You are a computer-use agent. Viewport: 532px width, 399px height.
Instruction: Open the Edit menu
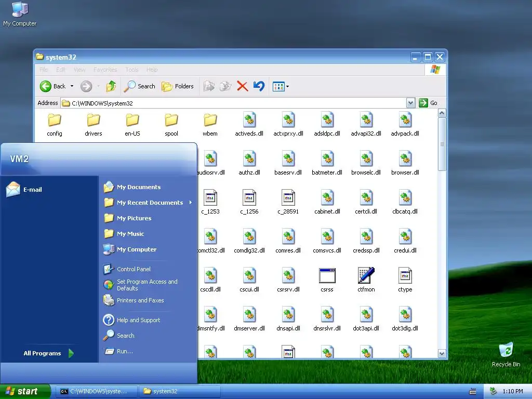pos(61,70)
